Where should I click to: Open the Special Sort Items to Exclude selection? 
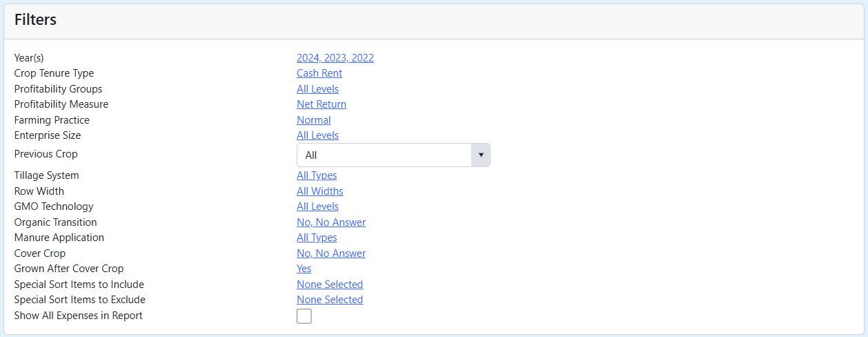click(329, 300)
